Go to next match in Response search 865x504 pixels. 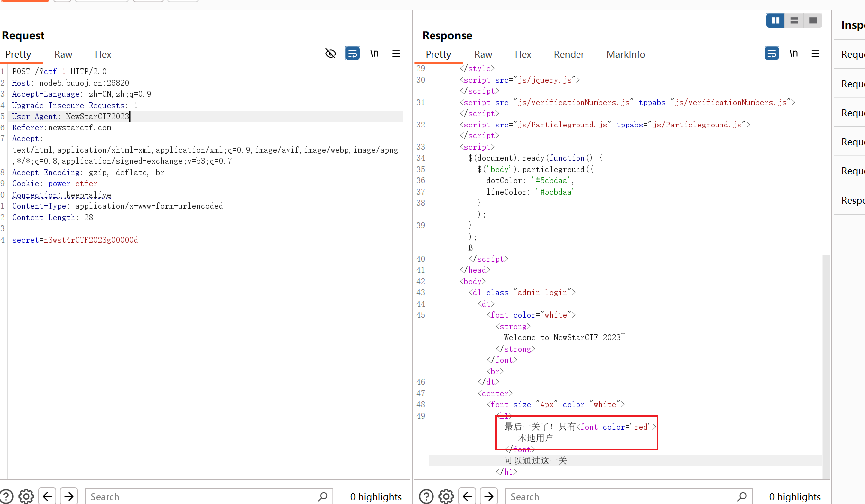tap(489, 496)
